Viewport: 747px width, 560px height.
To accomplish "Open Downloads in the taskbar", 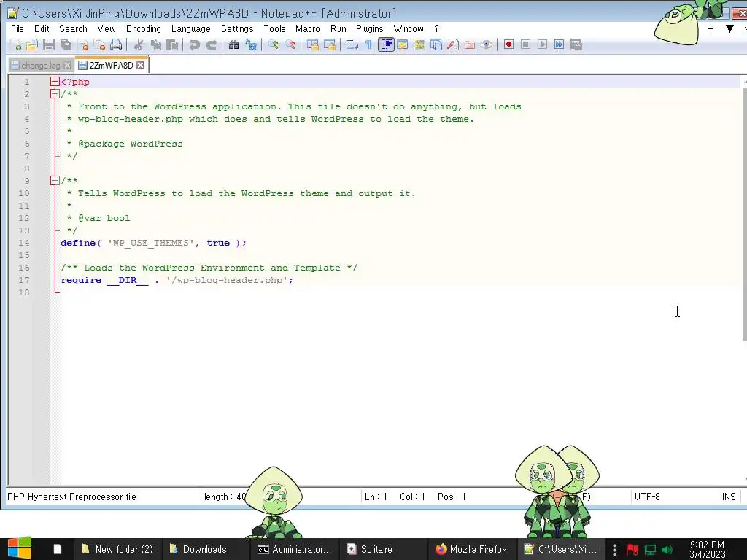I will (205, 549).
